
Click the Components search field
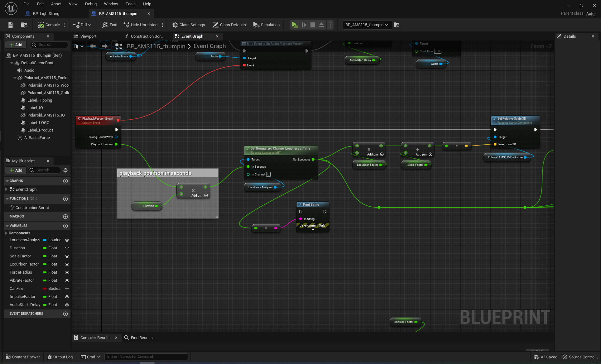[49, 45]
